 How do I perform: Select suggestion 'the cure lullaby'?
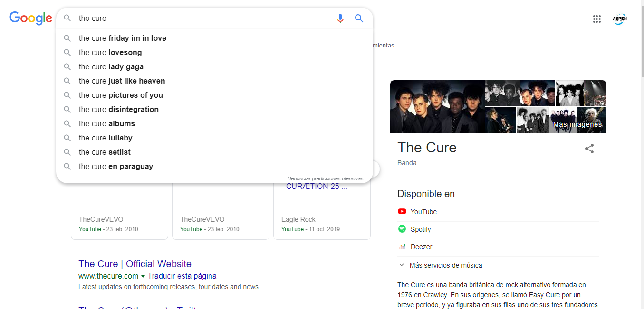click(x=214, y=138)
